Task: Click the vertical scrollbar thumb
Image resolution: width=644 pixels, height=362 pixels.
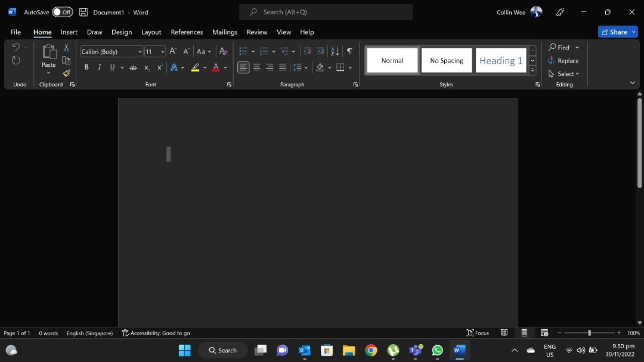Action: [639, 143]
